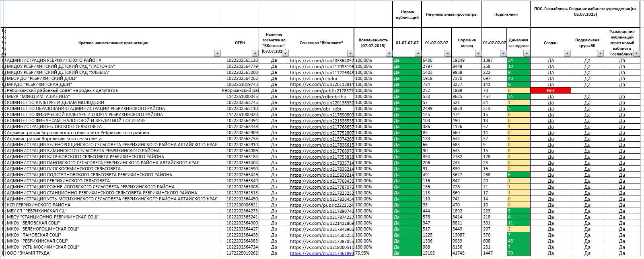Screen dimensions: 644x259
Task: Open filter arrow for Ссылка во ВКонтакте
Action: [x=350, y=53]
